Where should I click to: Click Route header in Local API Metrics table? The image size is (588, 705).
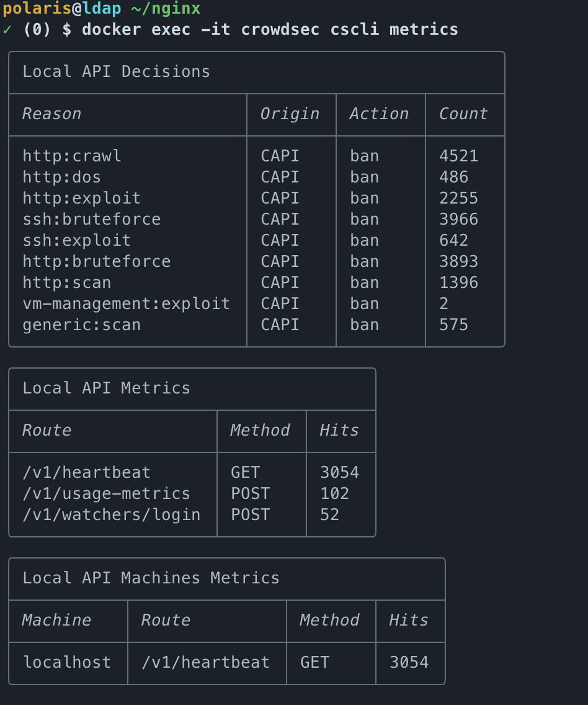click(x=47, y=431)
